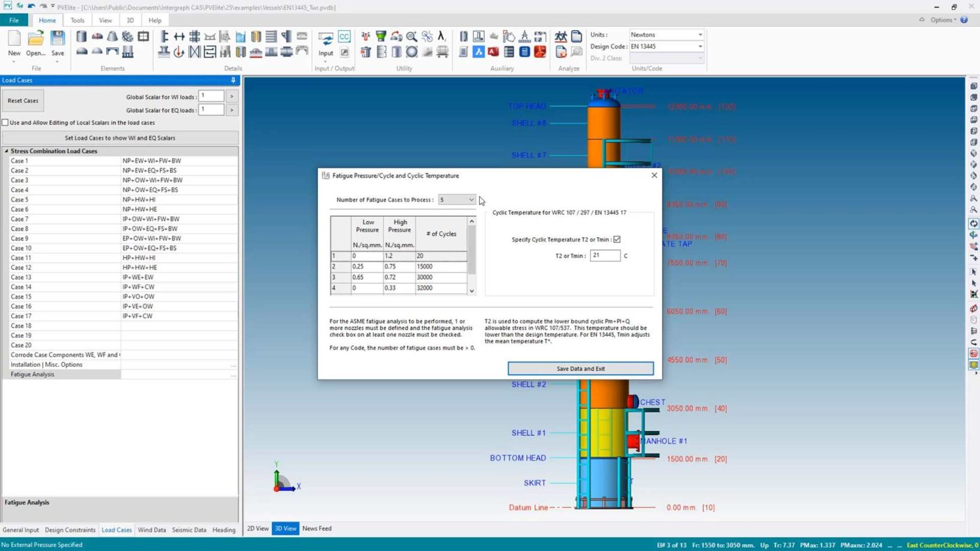Open the calculator icon in Auxiliary group
Image resolution: width=980 pixels, height=551 pixels.
pos(525,52)
